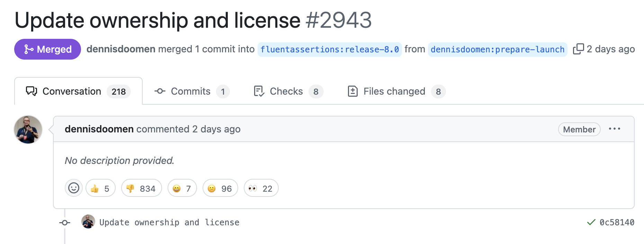Click the Member badge on comment
644x244 pixels.
click(x=579, y=129)
